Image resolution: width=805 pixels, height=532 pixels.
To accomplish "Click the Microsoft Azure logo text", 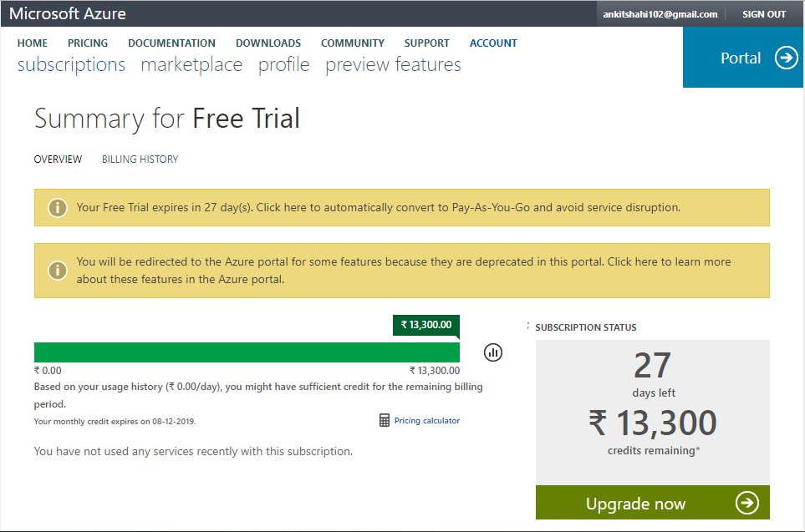I will [x=67, y=13].
